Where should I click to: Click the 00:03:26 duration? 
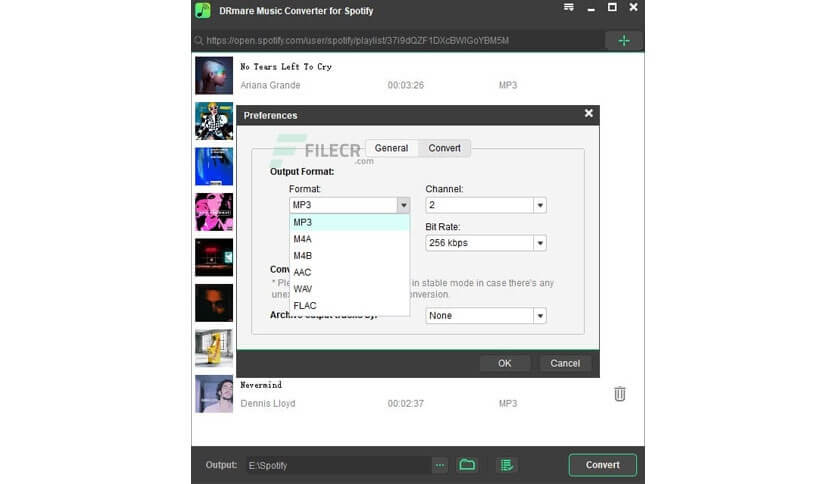pos(406,85)
